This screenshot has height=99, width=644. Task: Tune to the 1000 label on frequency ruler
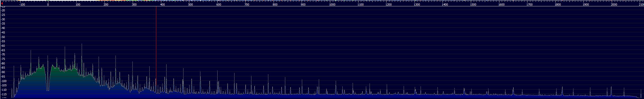coord(332,4)
